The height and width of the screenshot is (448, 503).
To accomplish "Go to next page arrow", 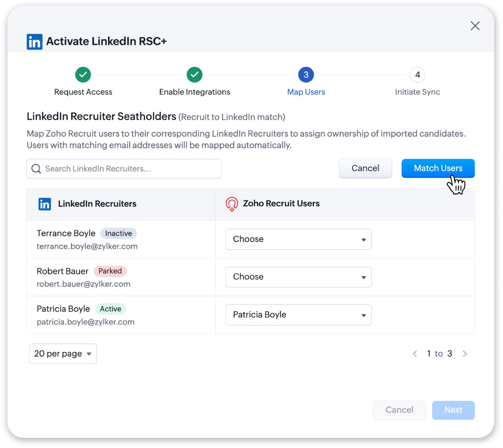I will [465, 354].
